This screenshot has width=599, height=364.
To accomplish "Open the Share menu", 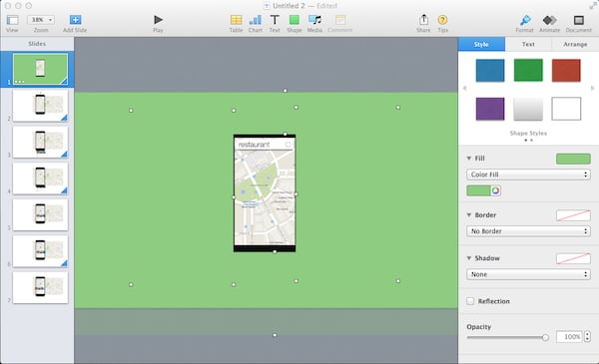I will 423,20.
